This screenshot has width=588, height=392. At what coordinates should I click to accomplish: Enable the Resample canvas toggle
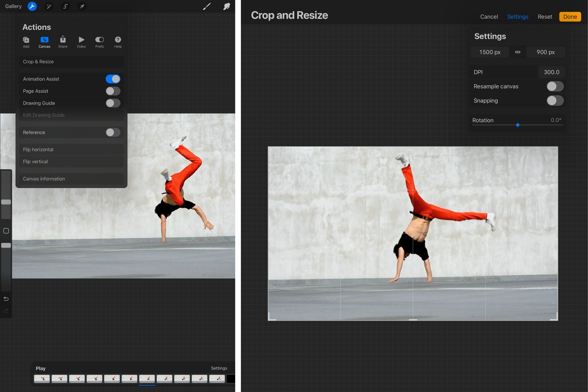pyautogui.click(x=555, y=86)
